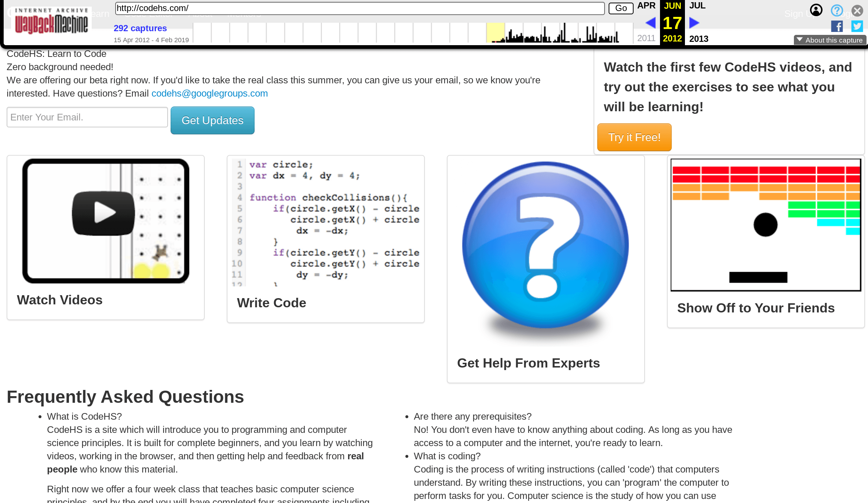Image resolution: width=868 pixels, height=503 pixels.
Task: Share capture on Facebook
Action: tap(837, 26)
